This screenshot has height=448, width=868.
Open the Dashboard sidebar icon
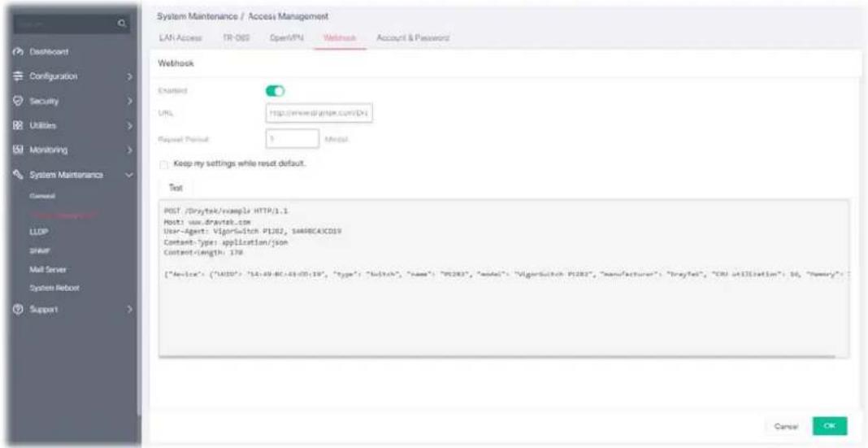click(x=16, y=52)
